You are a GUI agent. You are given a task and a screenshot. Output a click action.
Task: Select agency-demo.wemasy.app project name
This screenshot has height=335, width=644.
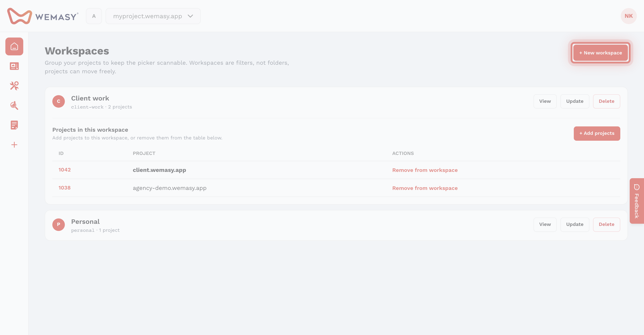(170, 188)
